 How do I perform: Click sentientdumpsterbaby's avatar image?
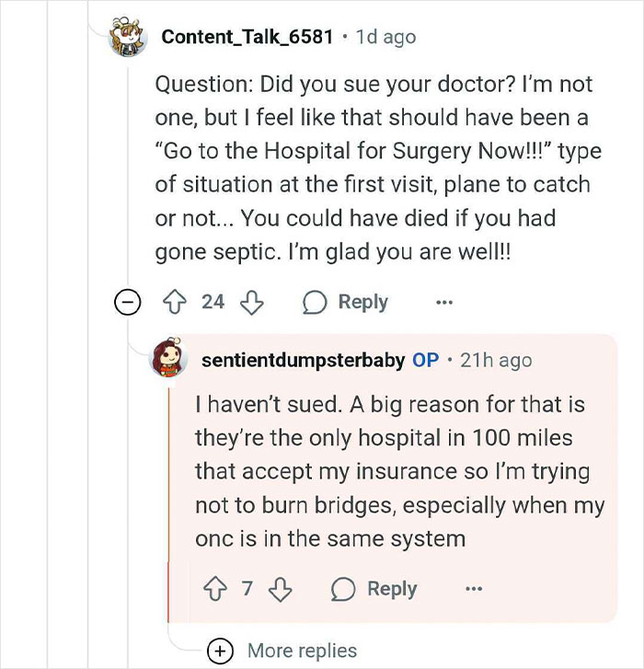(x=168, y=360)
